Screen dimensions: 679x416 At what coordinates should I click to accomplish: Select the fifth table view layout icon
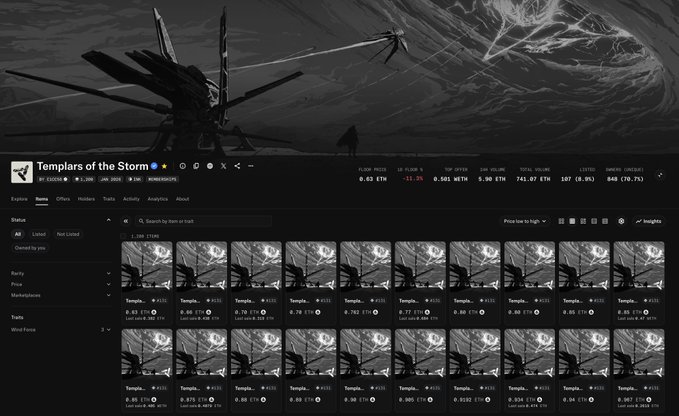coord(605,221)
